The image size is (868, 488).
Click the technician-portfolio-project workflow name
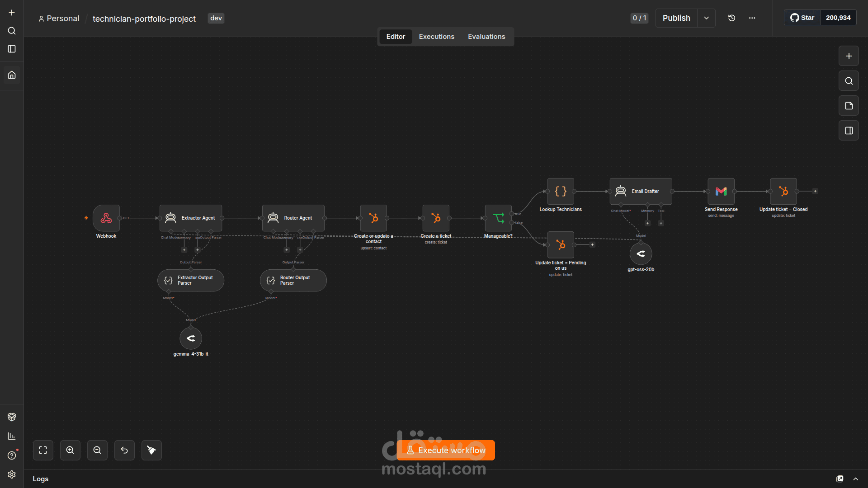tap(144, 19)
